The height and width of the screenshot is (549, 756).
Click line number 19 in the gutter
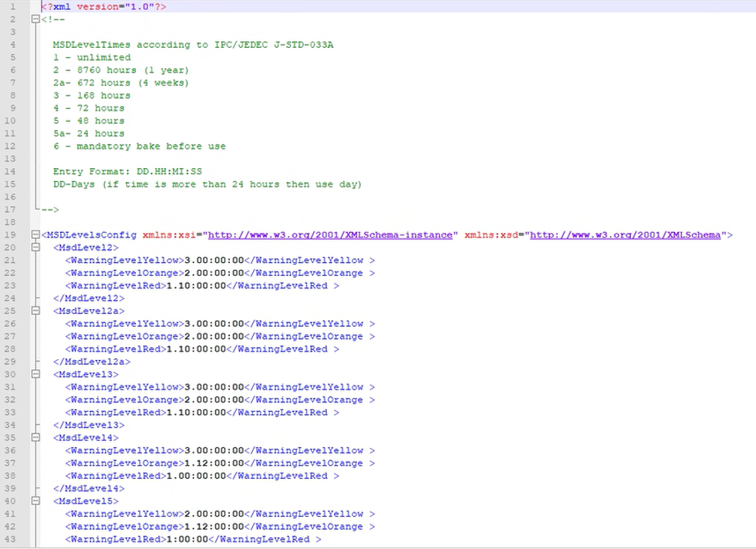point(10,235)
